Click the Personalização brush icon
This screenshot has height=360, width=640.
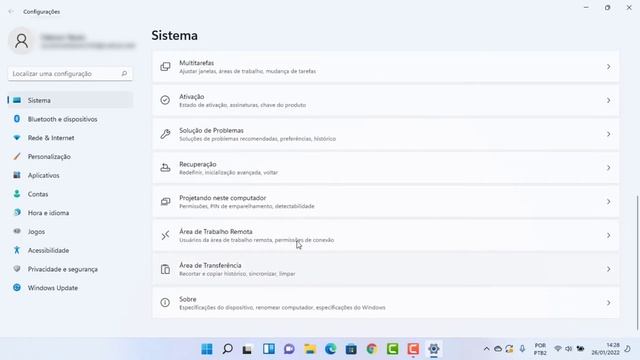pyautogui.click(x=17, y=156)
